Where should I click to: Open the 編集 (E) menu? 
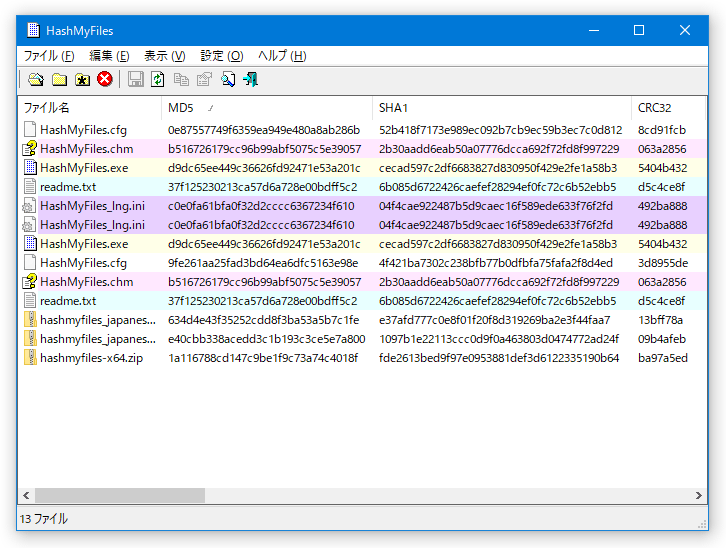pyautogui.click(x=109, y=56)
